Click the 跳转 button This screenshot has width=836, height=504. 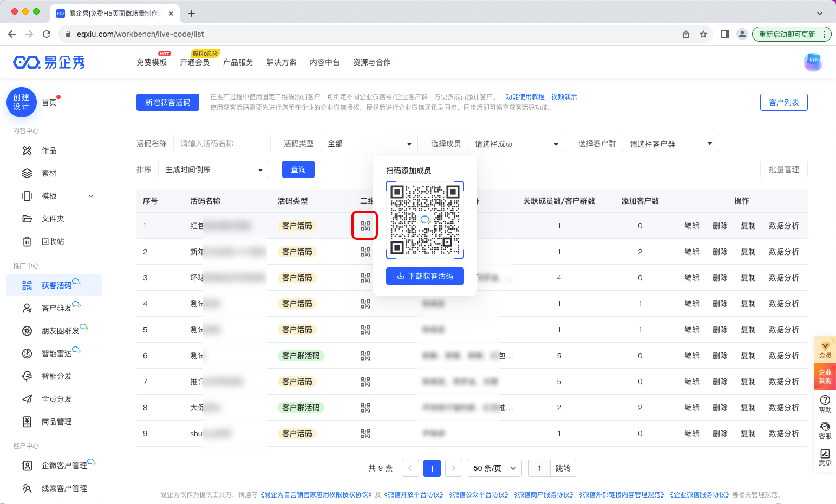tap(563, 468)
